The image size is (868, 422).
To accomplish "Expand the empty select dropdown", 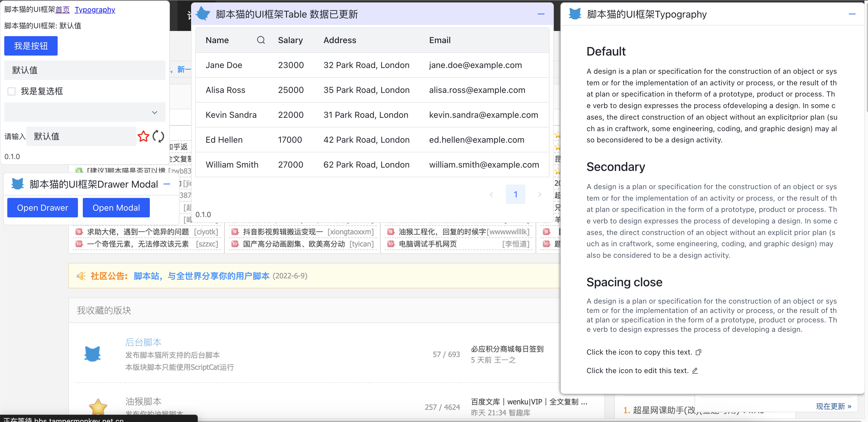I will pyautogui.click(x=85, y=112).
